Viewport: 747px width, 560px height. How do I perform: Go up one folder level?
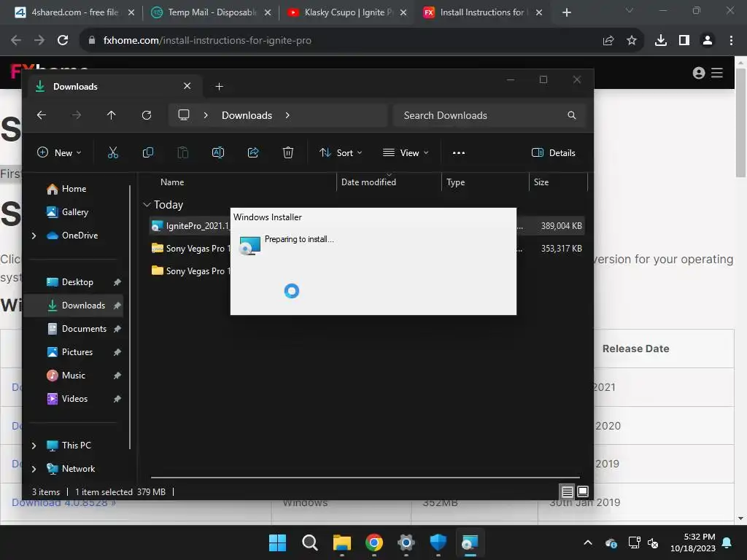click(111, 114)
